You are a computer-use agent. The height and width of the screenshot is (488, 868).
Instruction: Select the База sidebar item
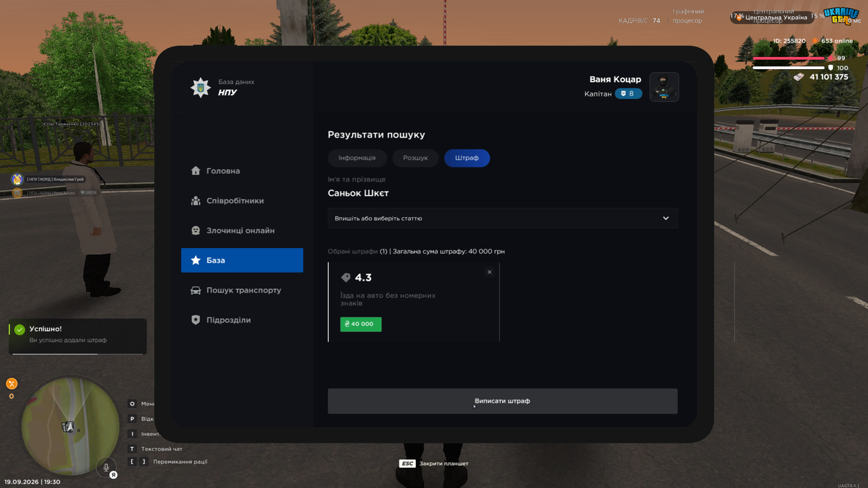tap(242, 260)
